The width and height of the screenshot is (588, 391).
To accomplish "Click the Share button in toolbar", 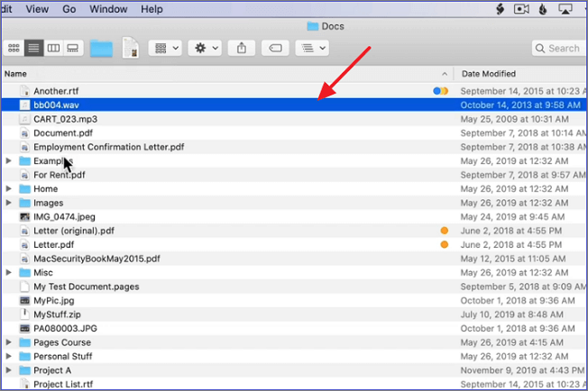I will pos(241,48).
